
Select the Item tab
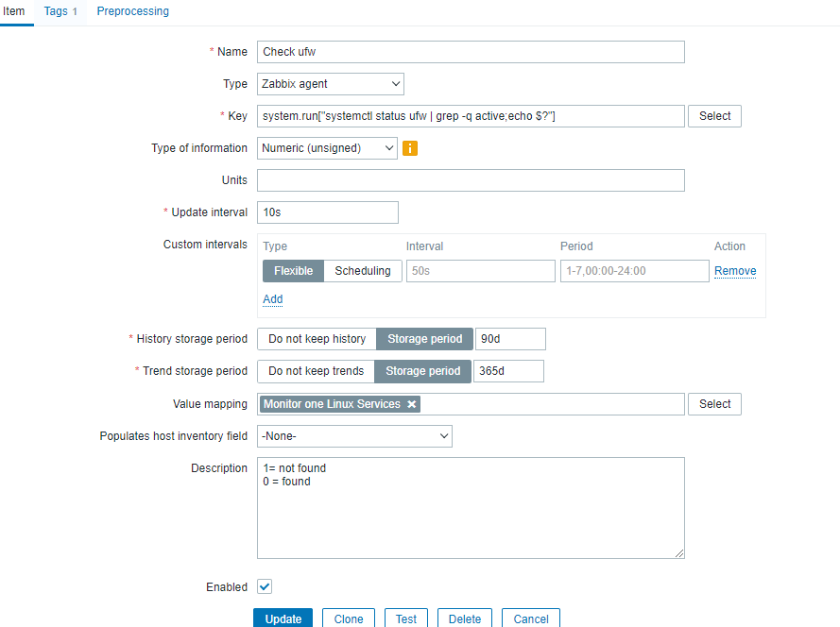pyautogui.click(x=15, y=11)
